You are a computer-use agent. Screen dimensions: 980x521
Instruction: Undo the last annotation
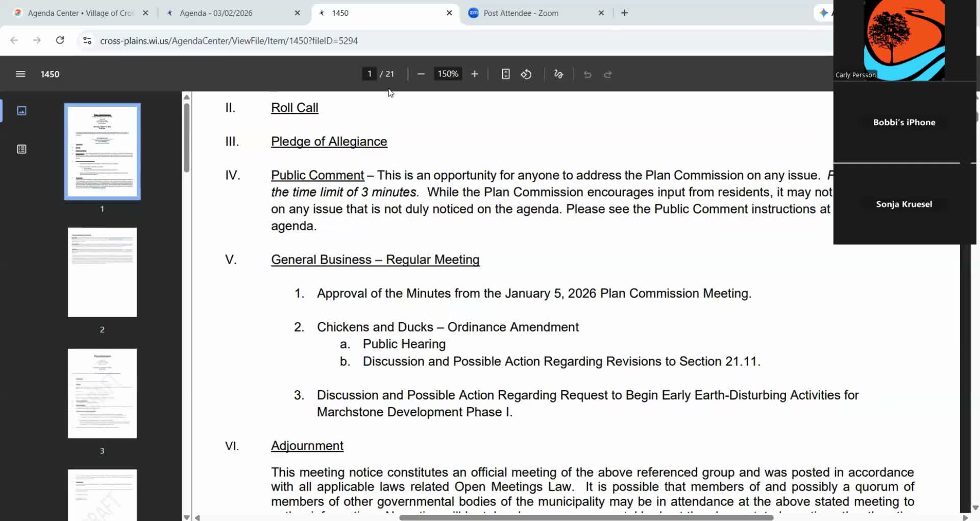pyautogui.click(x=587, y=74)
